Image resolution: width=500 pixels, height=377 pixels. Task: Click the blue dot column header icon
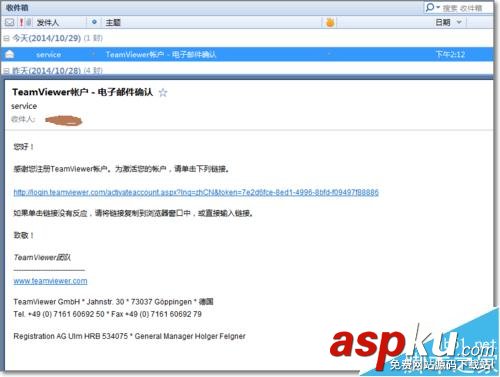coord(94,22)
